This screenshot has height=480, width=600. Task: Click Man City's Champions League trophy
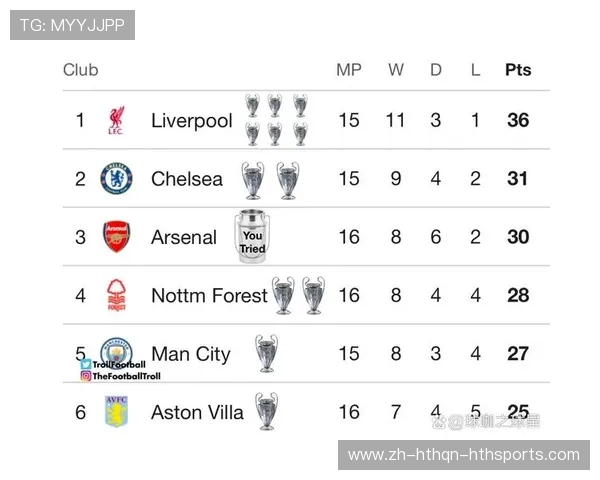pos(266,353)
